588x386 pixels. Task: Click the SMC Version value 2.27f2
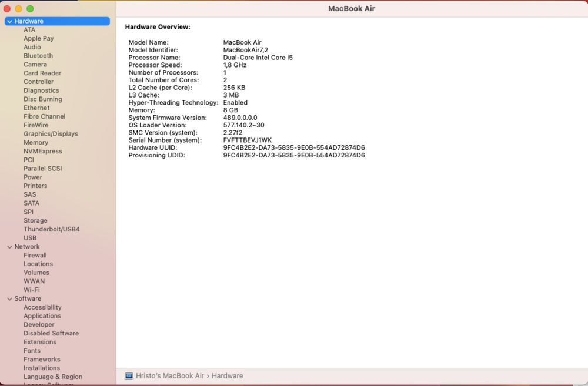coord(233,133)
